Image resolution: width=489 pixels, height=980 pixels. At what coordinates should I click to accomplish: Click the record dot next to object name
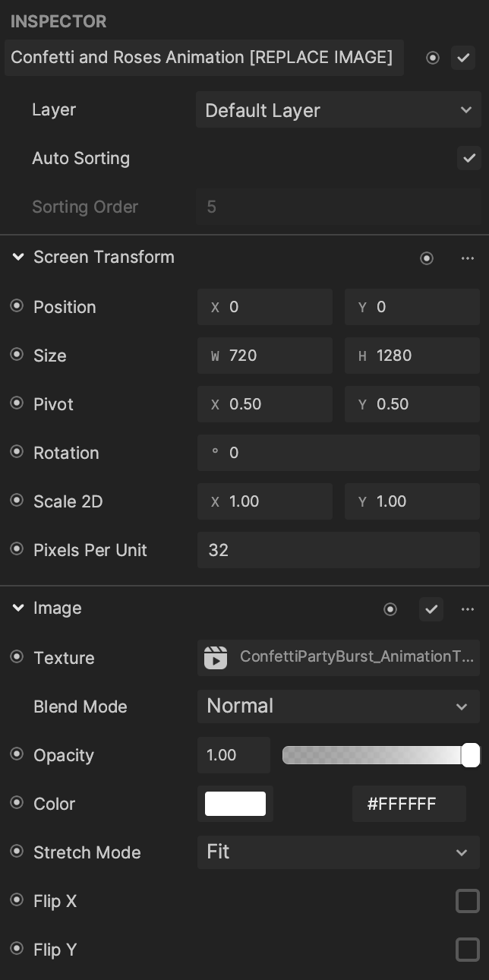(x=433, y=58)
